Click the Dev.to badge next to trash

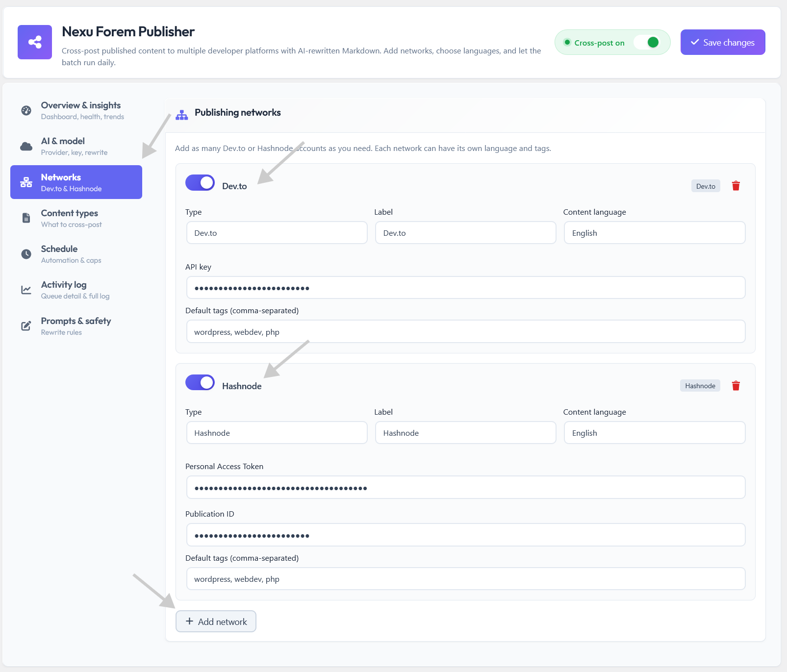point(706,186)
